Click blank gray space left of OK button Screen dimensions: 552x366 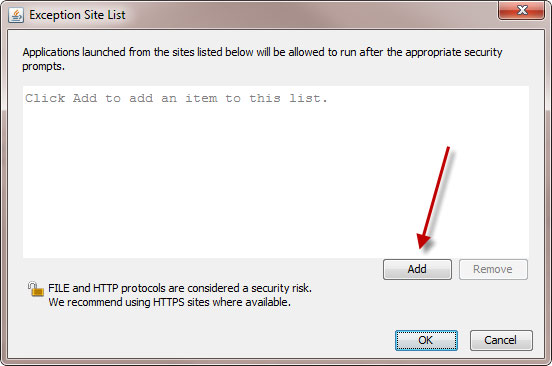point(211,340)
